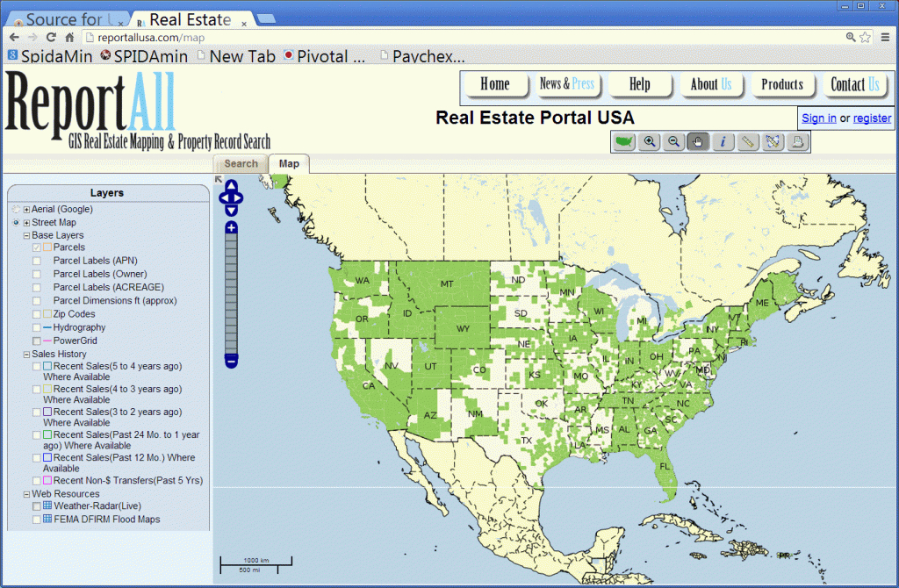Screen dimensions: 899x588
Task: Expand the Street Map tree node
Action: [26, 223]
